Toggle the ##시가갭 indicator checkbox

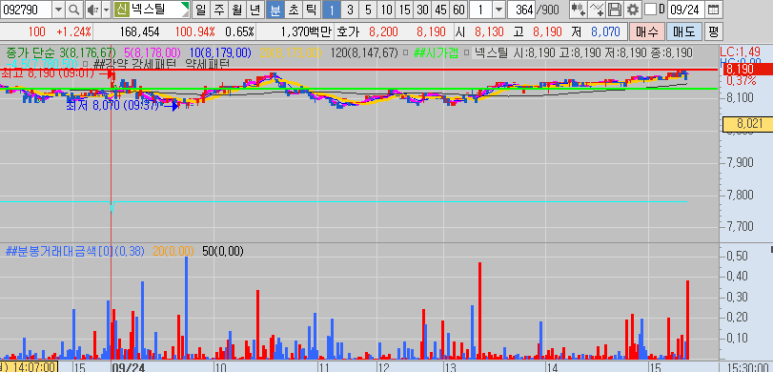(x=405, y=52)
